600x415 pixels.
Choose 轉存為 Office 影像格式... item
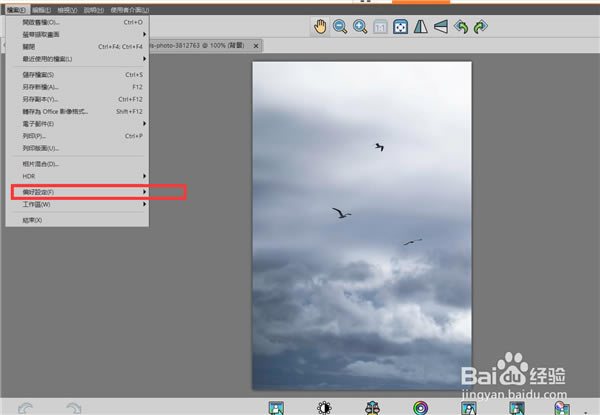(77, 111)
